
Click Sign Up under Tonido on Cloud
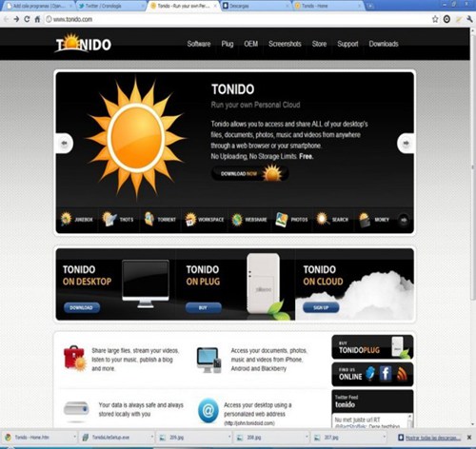coord(321,307)
